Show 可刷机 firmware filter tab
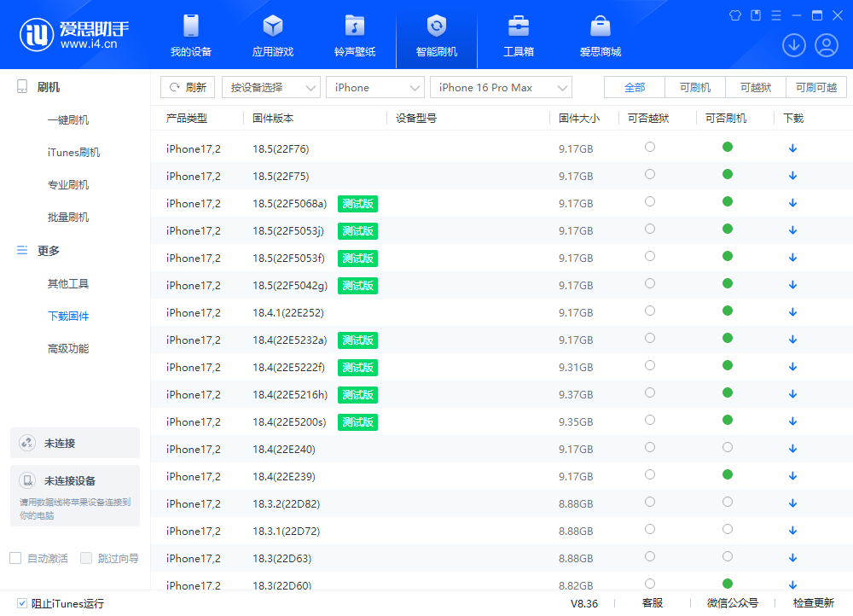The height and width of the screenshot is (616, 853). [694, 87]
